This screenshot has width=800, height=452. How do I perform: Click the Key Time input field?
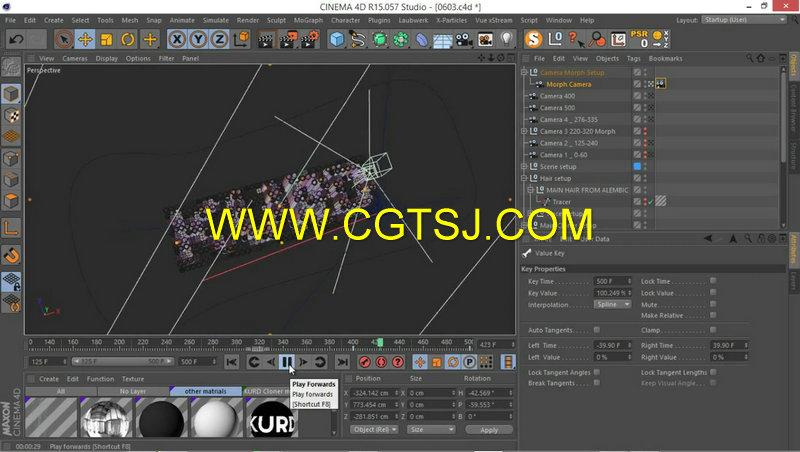click(x=612, y=281)
